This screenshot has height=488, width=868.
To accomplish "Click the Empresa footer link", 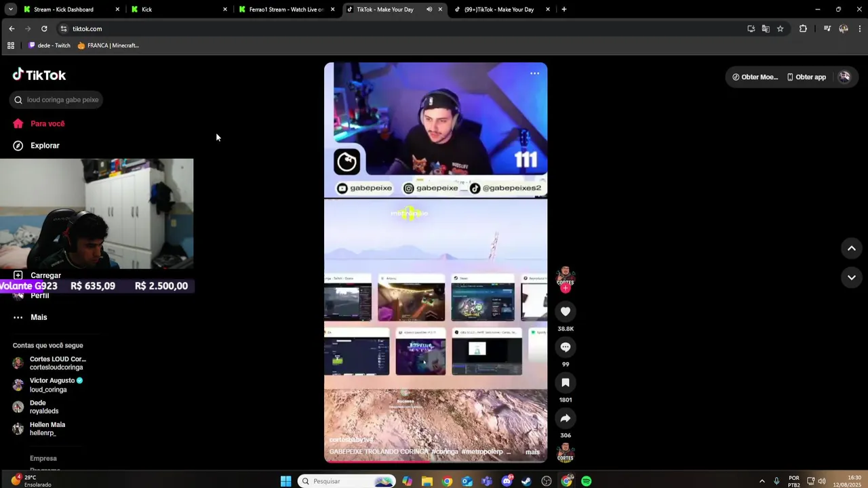I will (x=43, y=458).
